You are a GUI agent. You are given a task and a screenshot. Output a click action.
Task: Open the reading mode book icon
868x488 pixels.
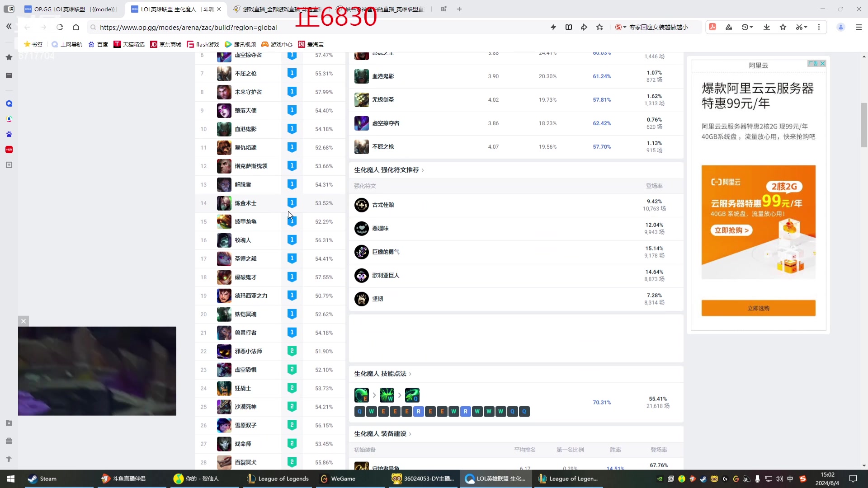tap(569, 27)
